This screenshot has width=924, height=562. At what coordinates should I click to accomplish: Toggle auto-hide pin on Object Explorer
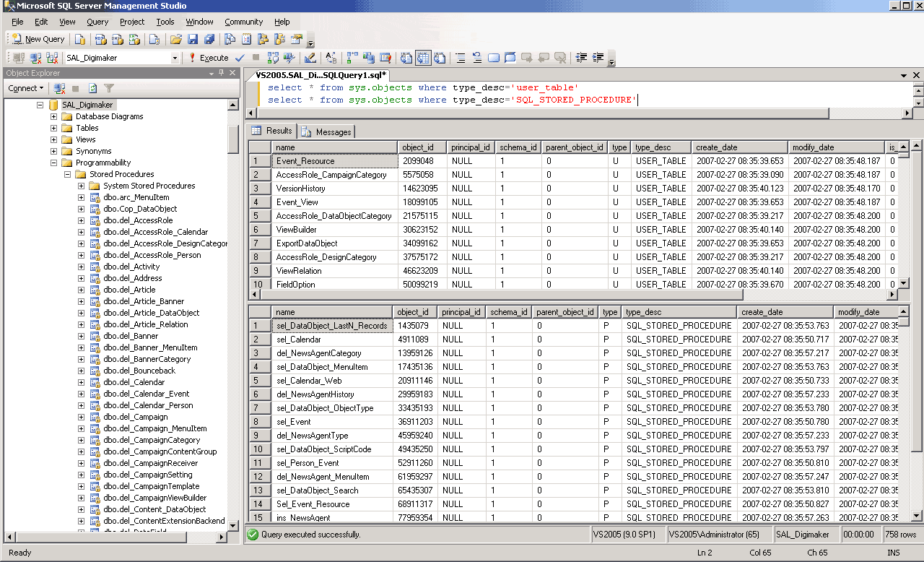(x=222, y=73)
